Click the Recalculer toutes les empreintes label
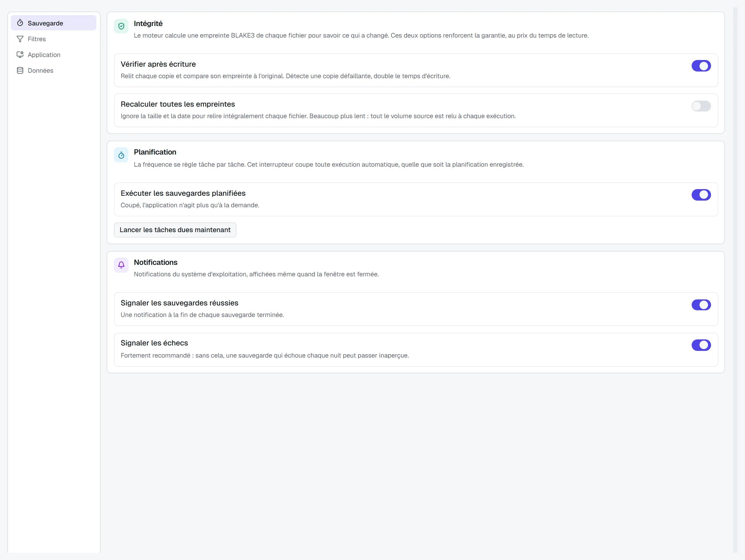The image size is (745, 560). [x=178, y=104]
